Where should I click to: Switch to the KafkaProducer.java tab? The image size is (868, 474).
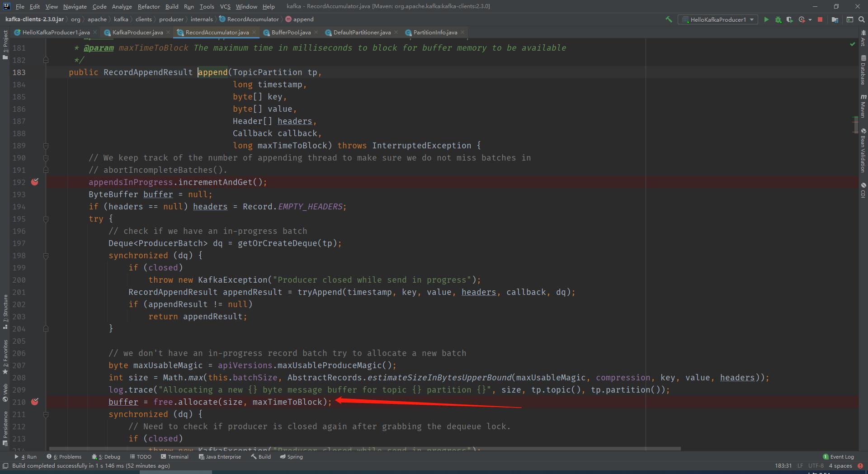click(137, 33)
